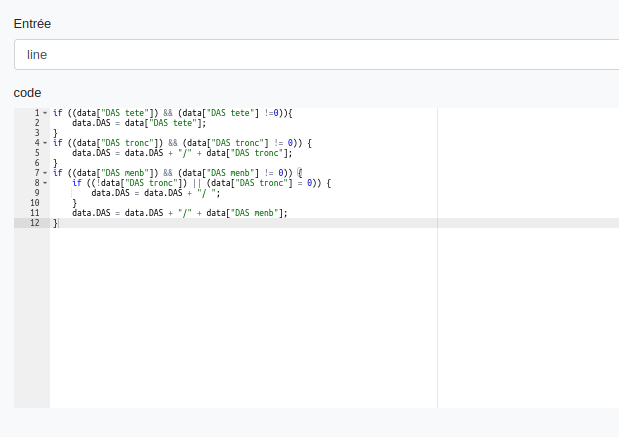The height and width of the screenshot is (437, 619).
Task: Click line number 5 in the gutter
Action: (x=36, y=153)
